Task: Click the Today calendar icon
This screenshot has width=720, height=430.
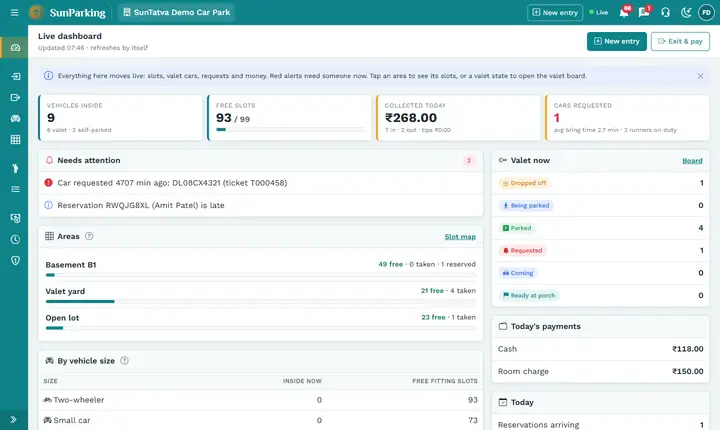Action: coord(503,402)
